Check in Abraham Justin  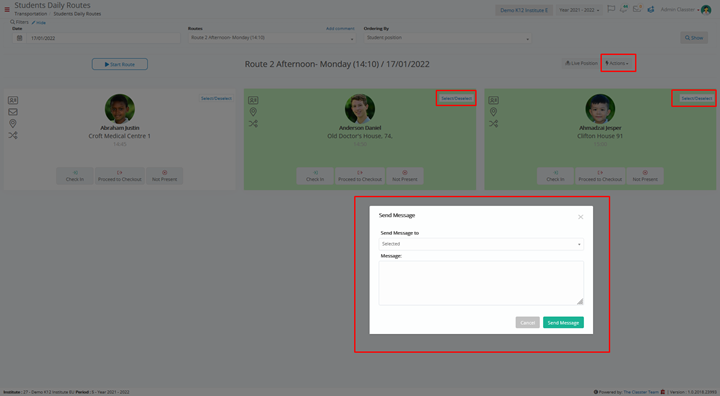[x=75, y=176]
